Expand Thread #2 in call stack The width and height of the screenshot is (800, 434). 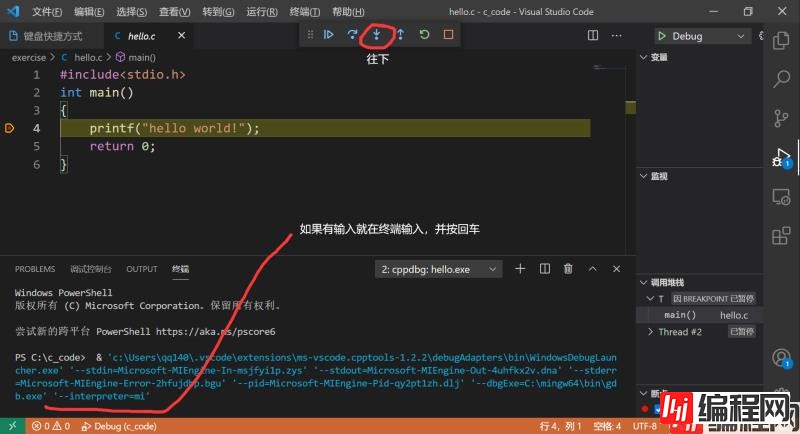(650, 331)
